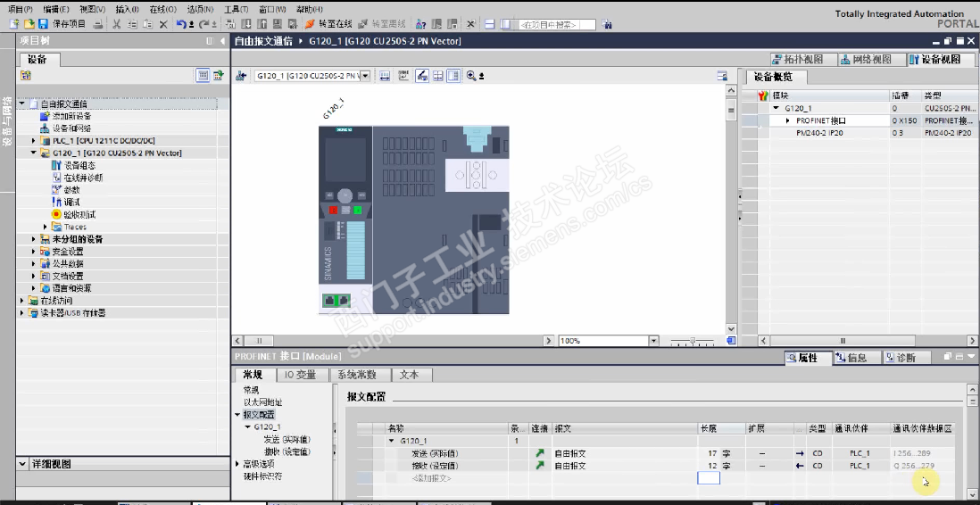Viewport: 980px width, 505px height.
Task: Select 设备和网络 in project tree
Action: (x=71, y=128)
